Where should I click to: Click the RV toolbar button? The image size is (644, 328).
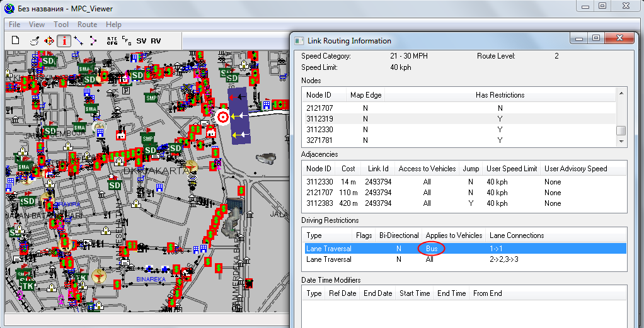point(155,41)
